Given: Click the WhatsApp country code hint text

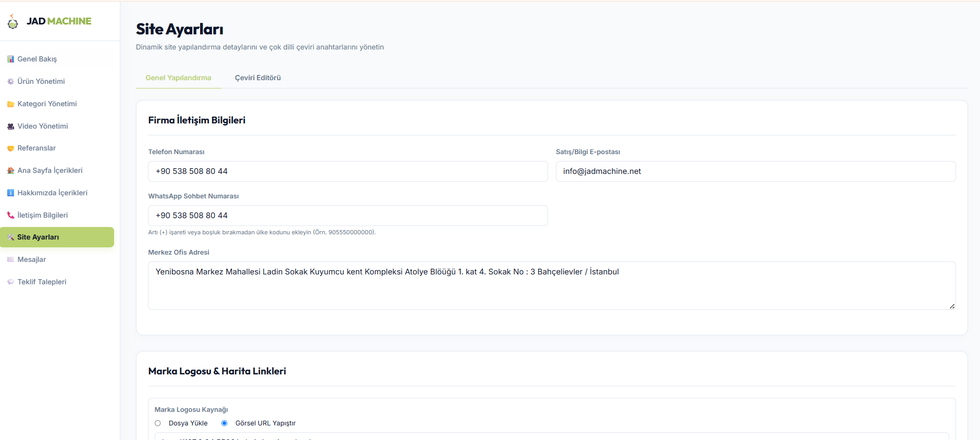Looking at the screenshot, I should (x=262, y=232).
